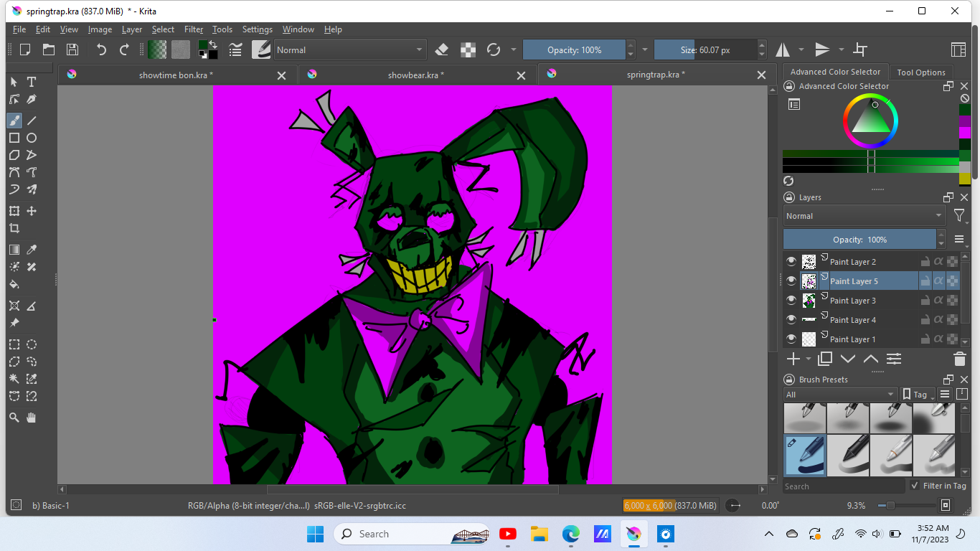The image size is (980, 551).
Task: Switch to the showbear.kra document tab
Action: (415, 75)
